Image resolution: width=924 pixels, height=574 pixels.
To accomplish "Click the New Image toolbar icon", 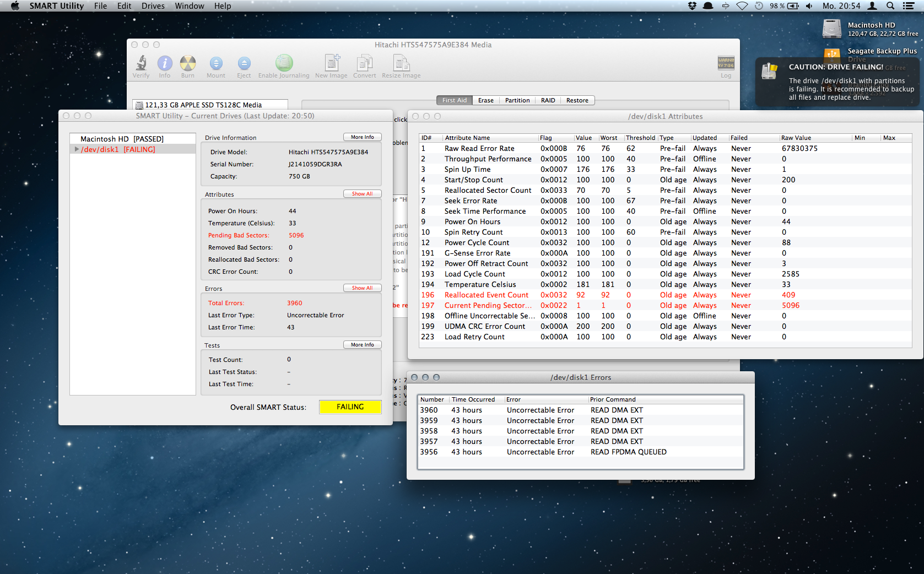I will coord(332,62).
